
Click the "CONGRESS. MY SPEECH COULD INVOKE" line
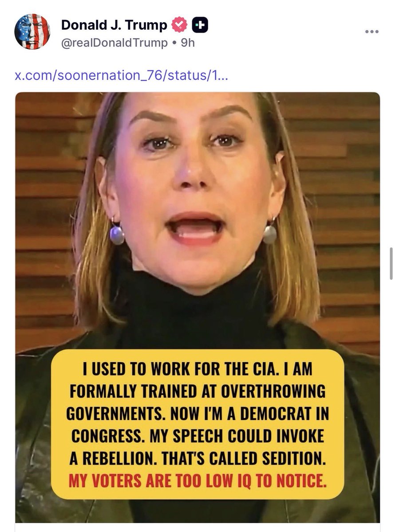pyautogui.click(x=197, y=437)
